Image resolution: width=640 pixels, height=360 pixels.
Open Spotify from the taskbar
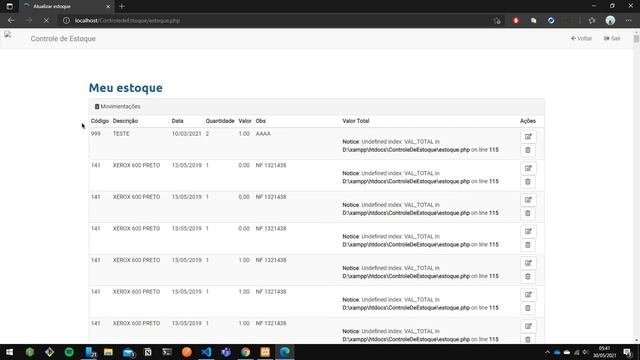tap(69, 352)
